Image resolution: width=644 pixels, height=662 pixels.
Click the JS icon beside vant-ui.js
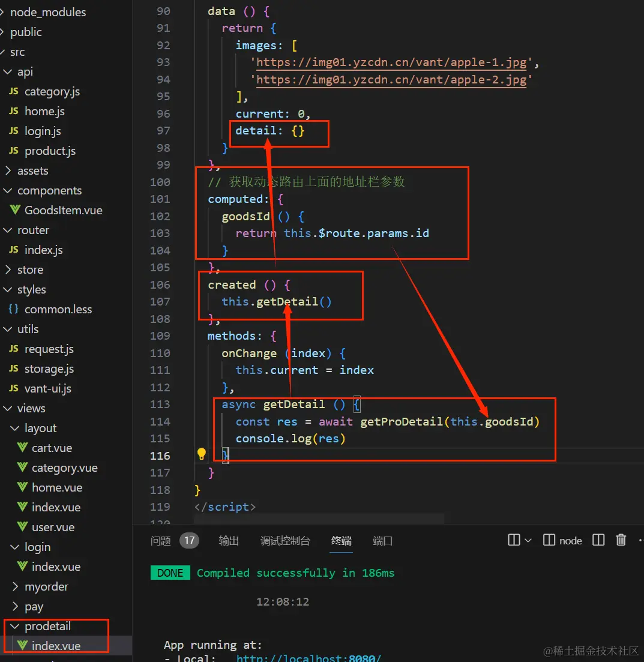click(x=14, y=388)
